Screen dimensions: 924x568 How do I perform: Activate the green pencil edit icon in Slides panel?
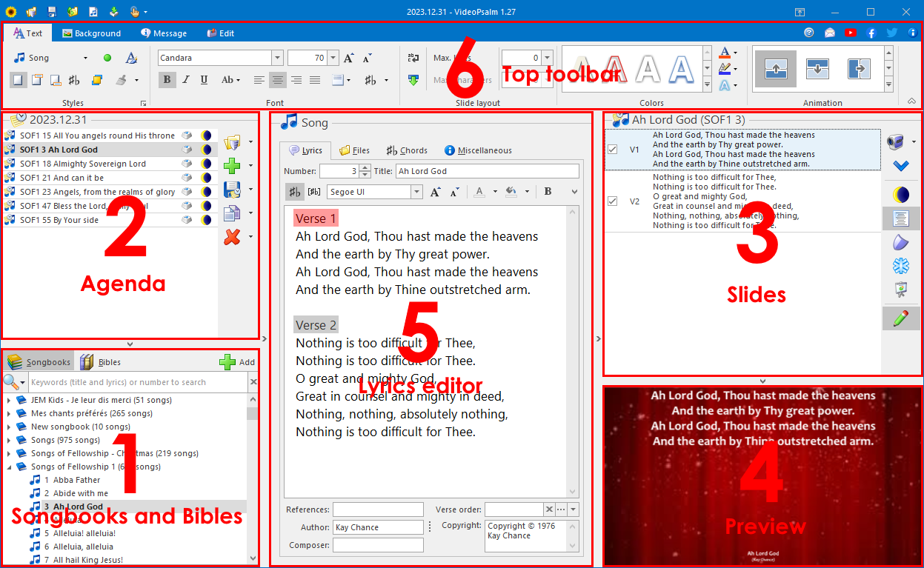(901, 319)
